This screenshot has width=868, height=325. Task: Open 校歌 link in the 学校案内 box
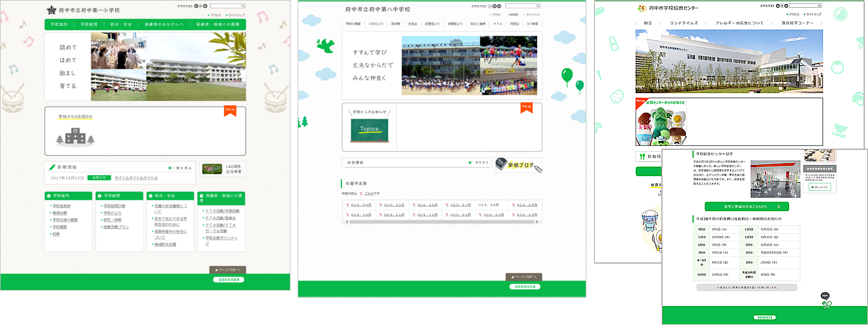56,234
